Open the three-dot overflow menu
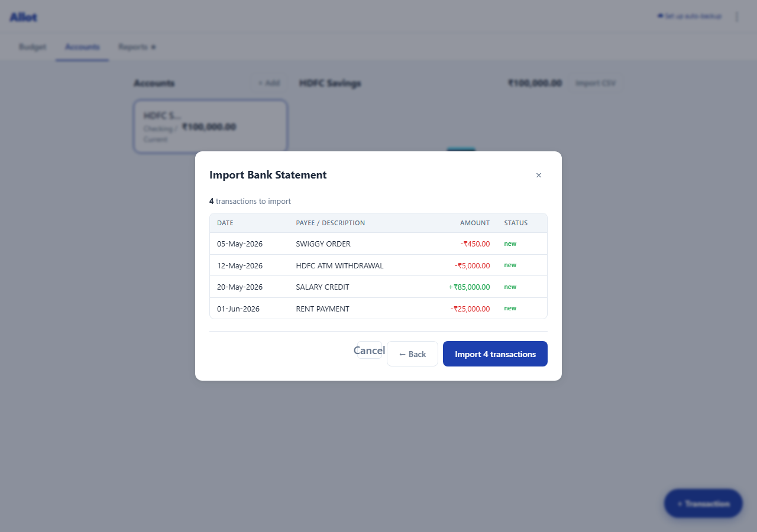Screen dimensions: 757x532 pyautogui.click(x=737, y=17)
